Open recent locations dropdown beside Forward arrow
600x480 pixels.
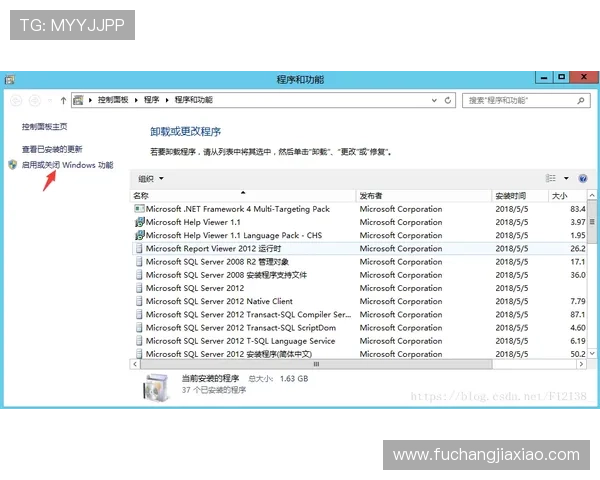[x=50, y=101]
